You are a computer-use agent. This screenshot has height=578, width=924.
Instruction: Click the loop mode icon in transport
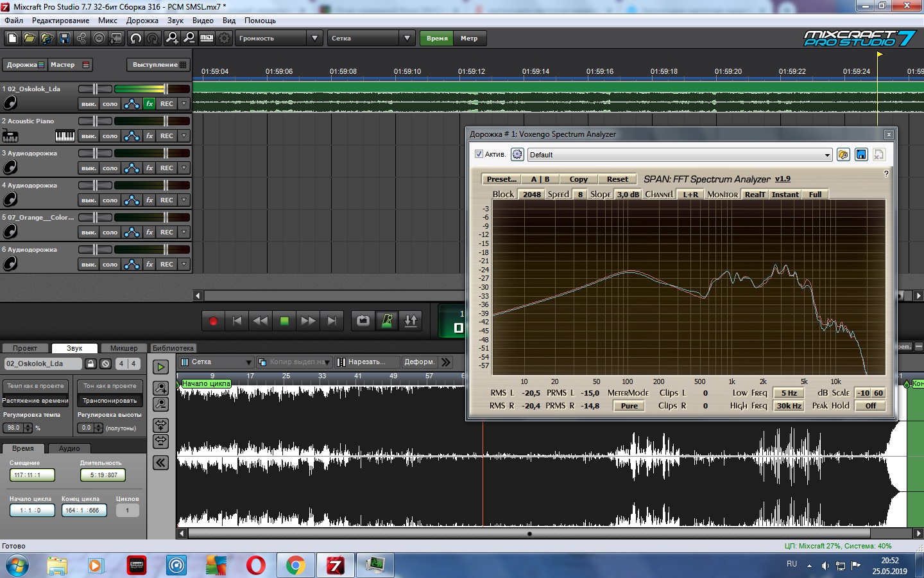click(x=363, y=321)
